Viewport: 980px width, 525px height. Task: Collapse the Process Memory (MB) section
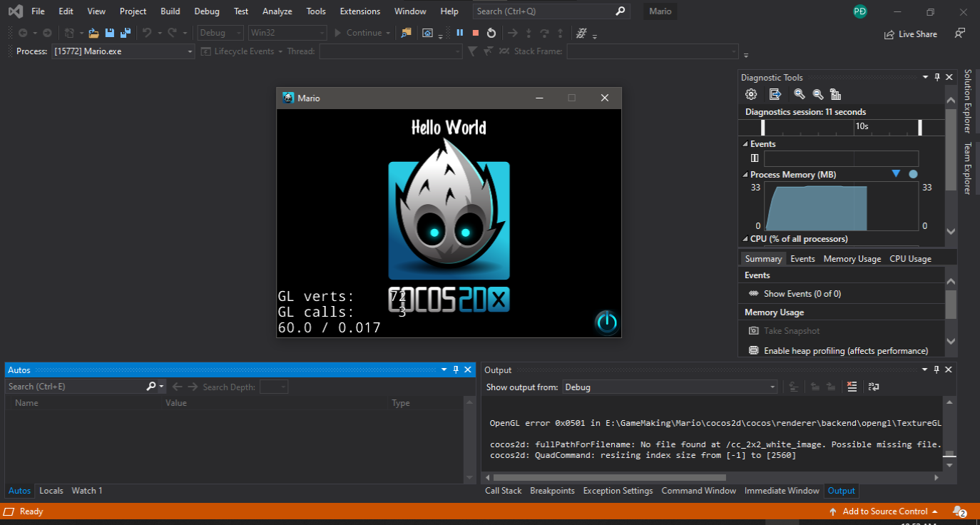pyautogui.click(x=746, y=175)
